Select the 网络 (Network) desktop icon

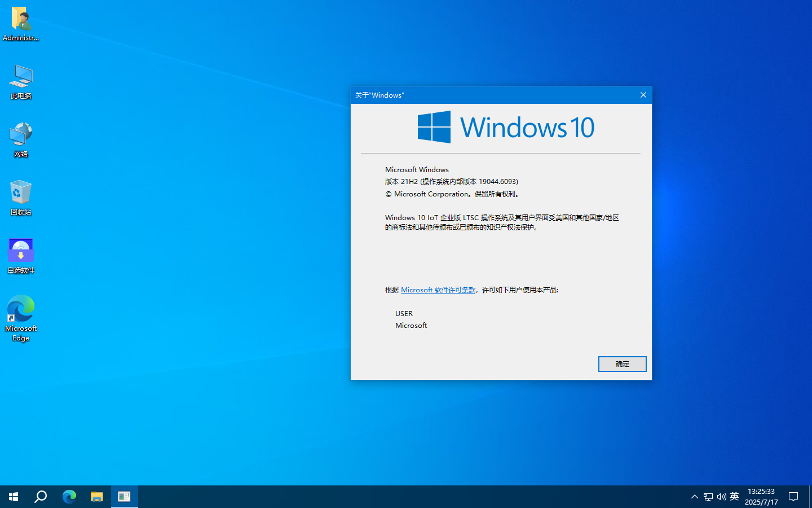click(21, 140)
